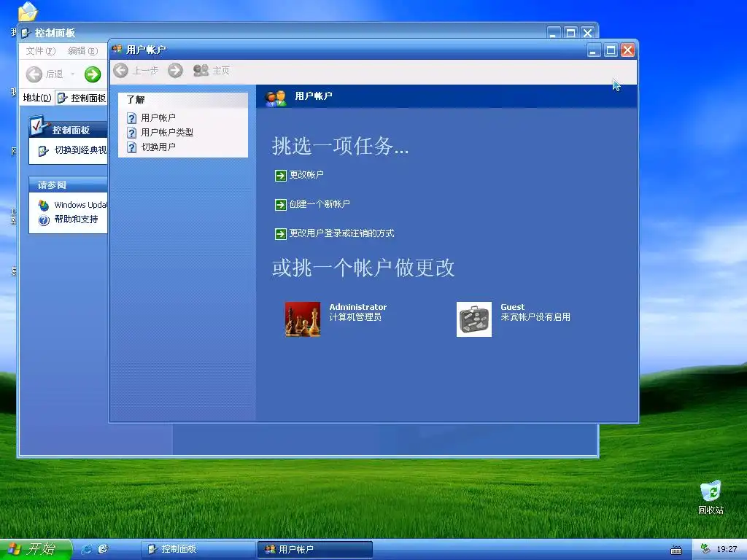747x560 pixels.
Task: Click the second quick launch icon in taskbar
Action: point(104,549)
